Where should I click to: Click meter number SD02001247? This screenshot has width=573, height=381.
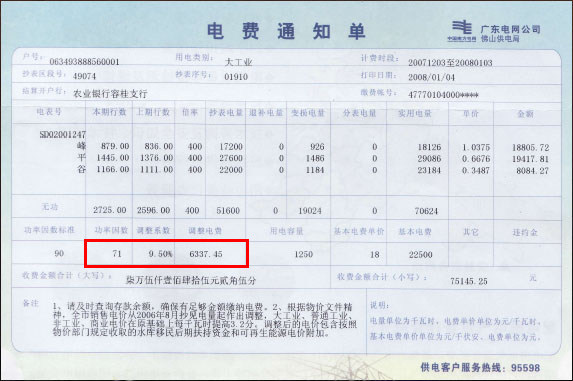[x=62, y=134]
